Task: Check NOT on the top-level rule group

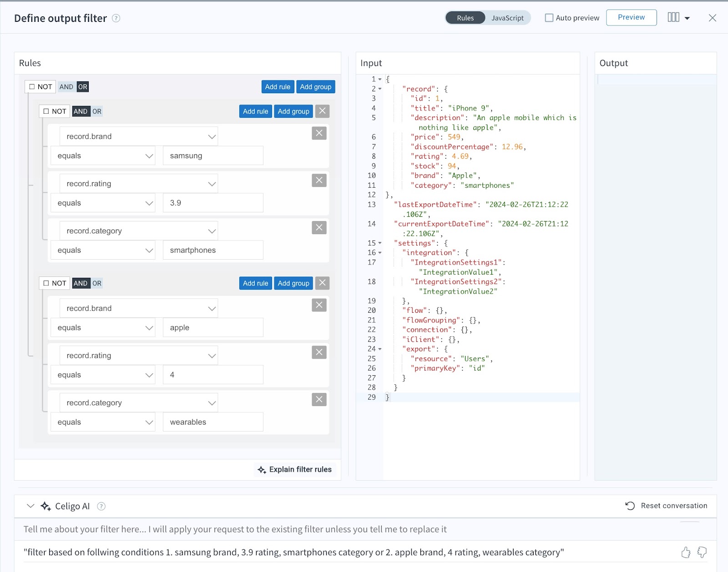Action: pyautogui.click(x=31, y=86)
